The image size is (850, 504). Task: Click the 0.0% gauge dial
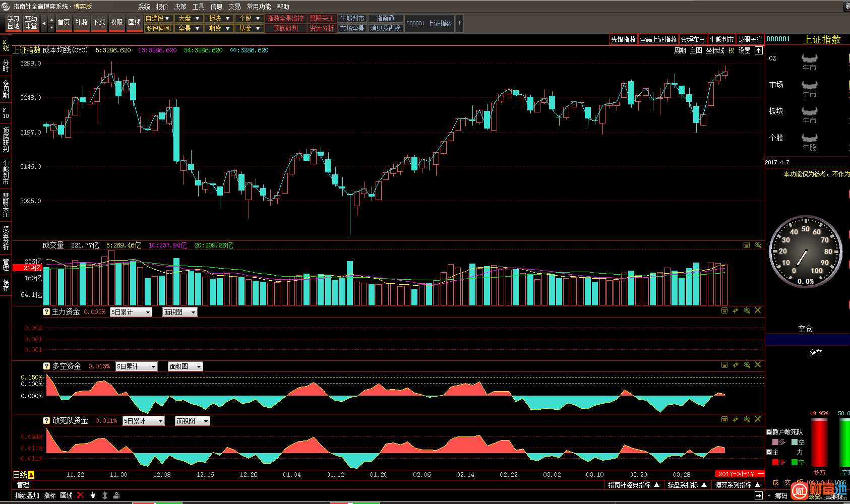click(x=806, y=251)
